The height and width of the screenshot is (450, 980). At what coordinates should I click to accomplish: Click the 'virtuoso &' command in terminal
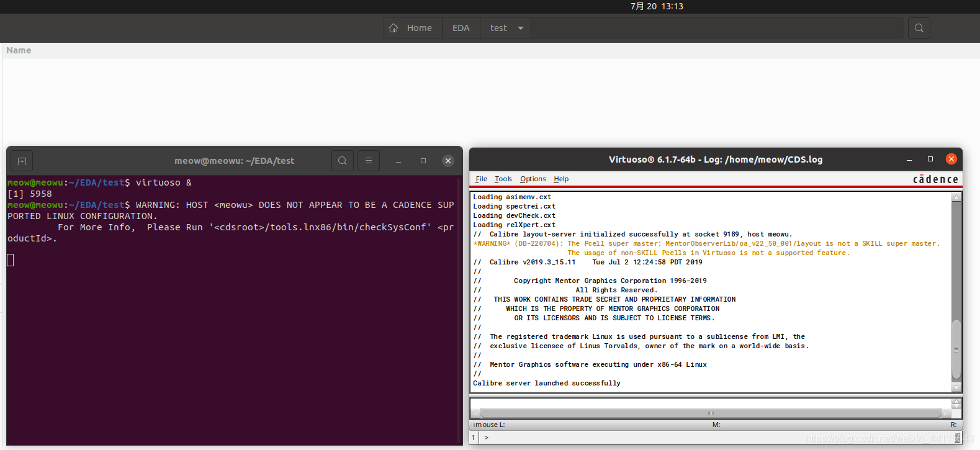(x=164, y=182)
